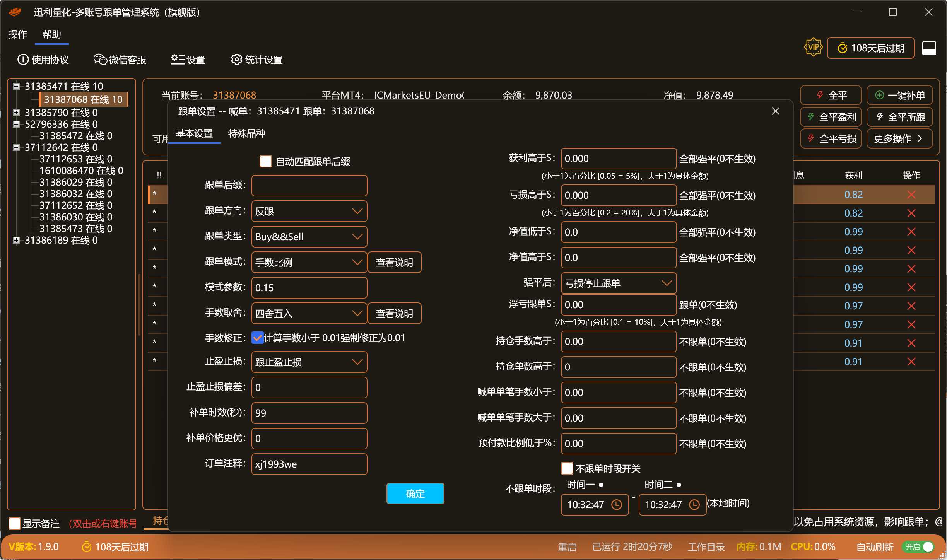947x560 pixels.
Task: Expand the 31385790 account tree node
Action: (16, 113)
